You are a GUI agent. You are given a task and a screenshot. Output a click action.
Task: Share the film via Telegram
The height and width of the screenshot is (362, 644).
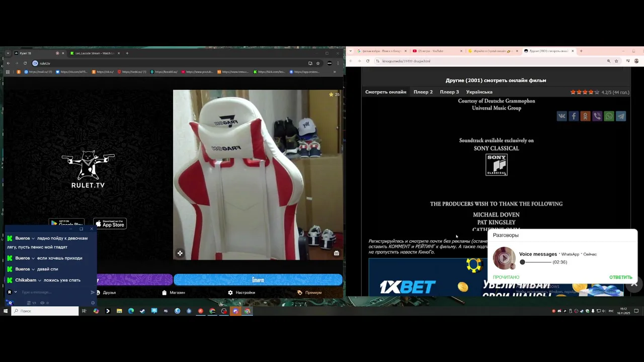[x=621, y=116]
